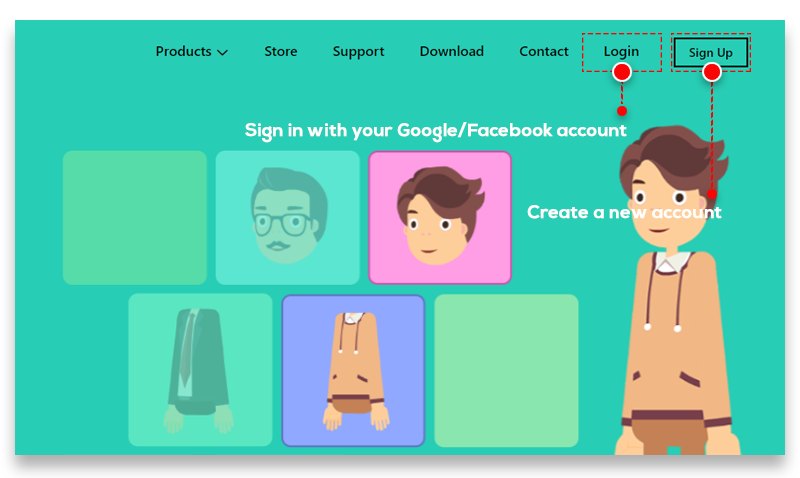The image size is (800, 478).
Task: Click the Create a new account caption
Action: point(624,212)
